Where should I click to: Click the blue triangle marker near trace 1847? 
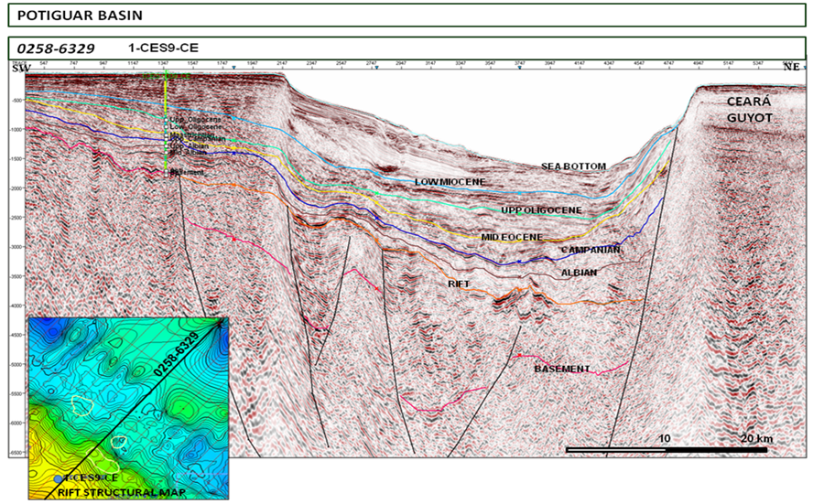pos(234,68)
